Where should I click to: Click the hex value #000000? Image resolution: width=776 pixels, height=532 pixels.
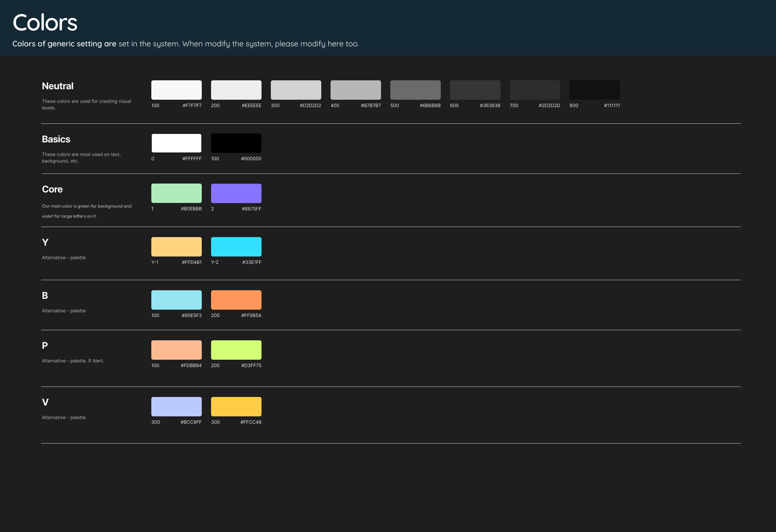coord(251,159)
